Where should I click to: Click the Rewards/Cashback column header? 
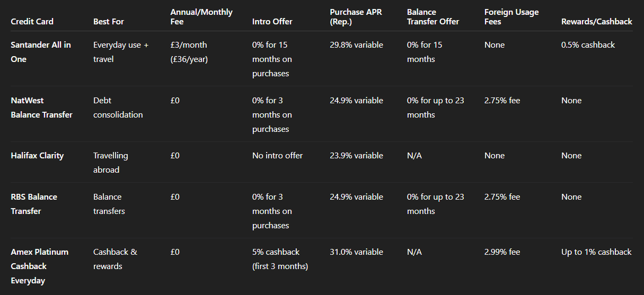point(596,22)
